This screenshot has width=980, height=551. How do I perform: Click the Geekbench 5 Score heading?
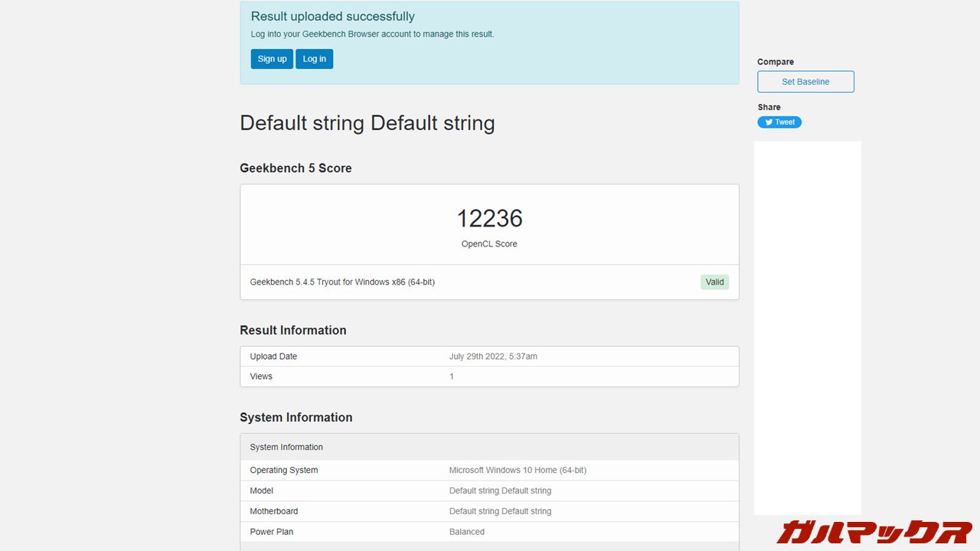(x=296, y=168)
